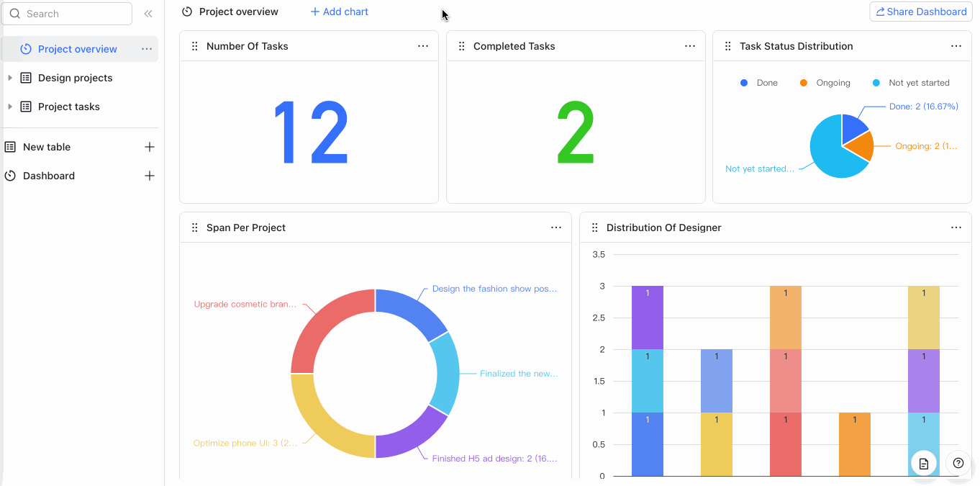Toggle the Not yet started legend entry

(912, 82)
